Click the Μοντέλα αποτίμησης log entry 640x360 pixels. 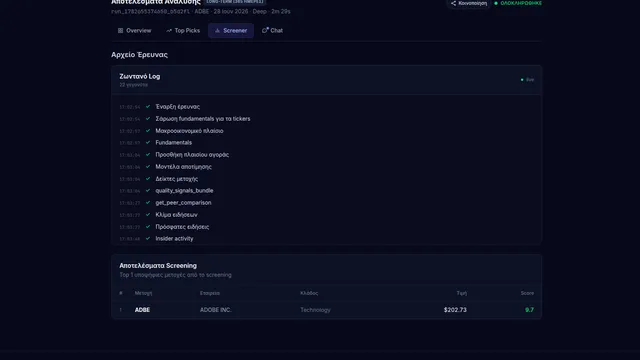tap(184, 167)
